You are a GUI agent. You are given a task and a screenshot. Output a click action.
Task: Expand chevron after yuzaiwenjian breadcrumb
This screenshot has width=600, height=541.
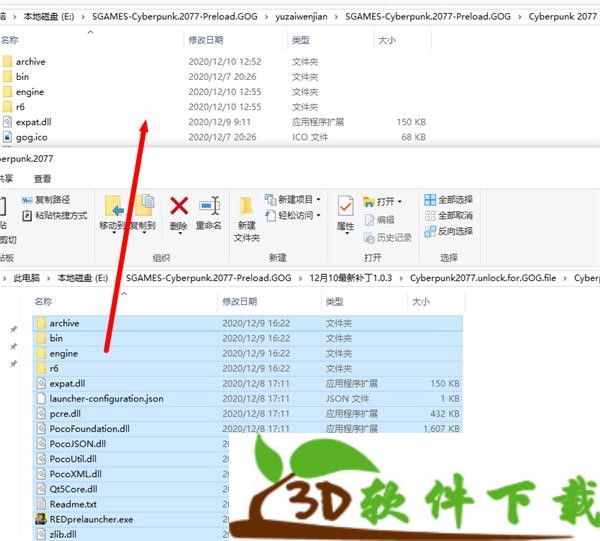336,17
